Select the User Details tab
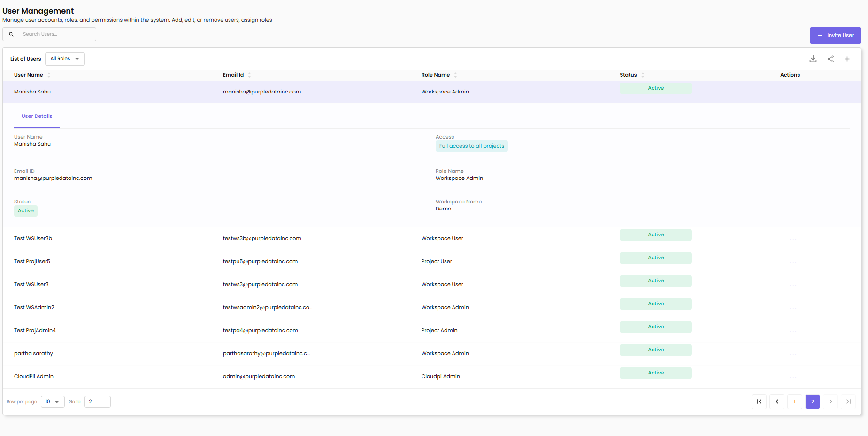The image size is (868, 436). (37, 117)
